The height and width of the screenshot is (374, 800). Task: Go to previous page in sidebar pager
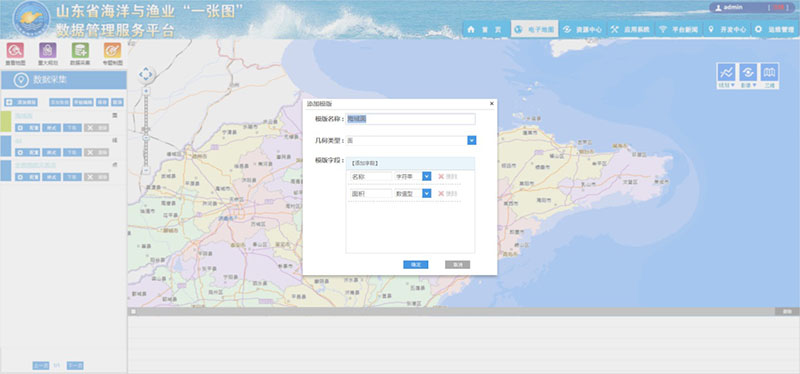tap(41, 365)
